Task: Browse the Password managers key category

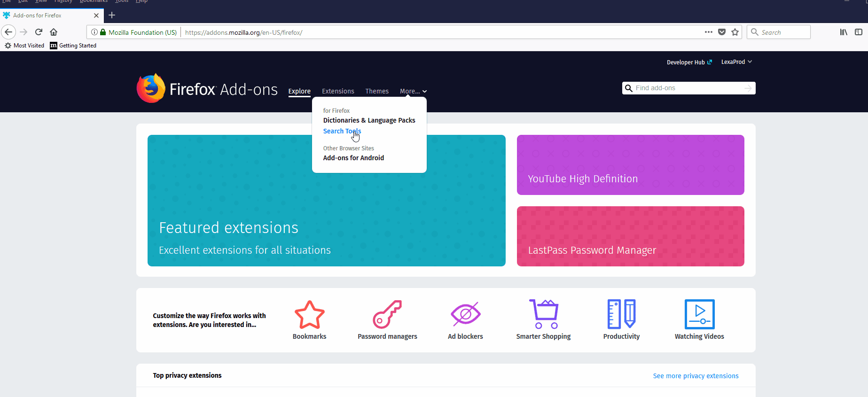Action: click(387, 319)
